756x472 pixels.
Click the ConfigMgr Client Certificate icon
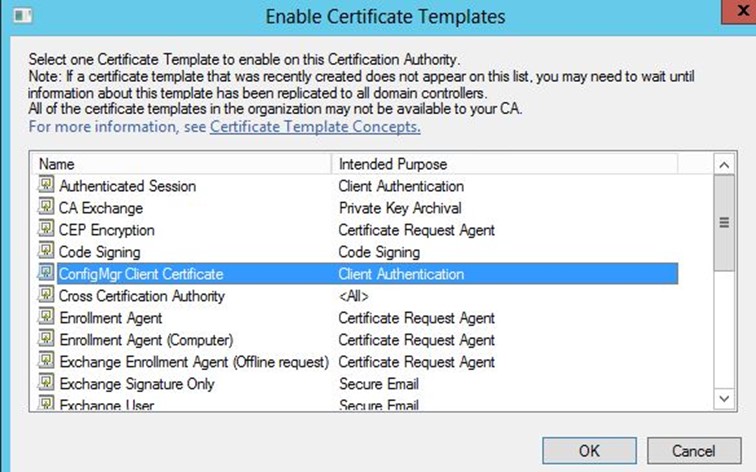pos(46,273)
